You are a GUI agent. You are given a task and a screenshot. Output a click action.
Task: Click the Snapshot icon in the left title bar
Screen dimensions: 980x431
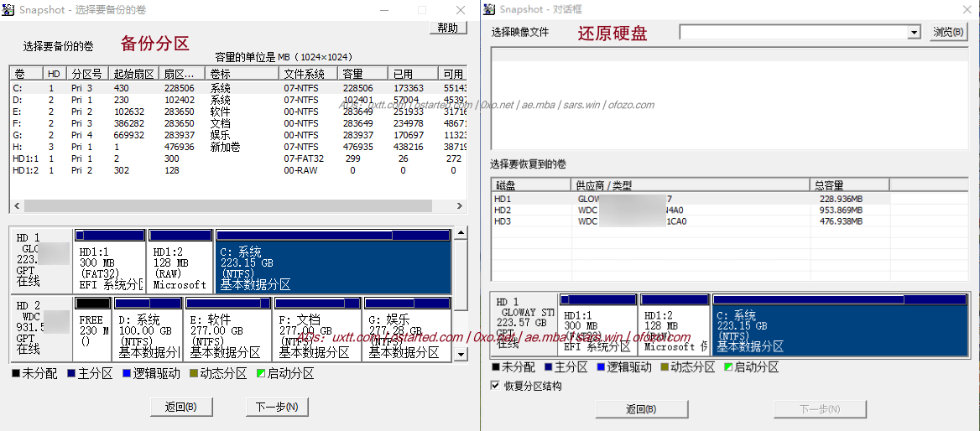click(x=9, y=10)
